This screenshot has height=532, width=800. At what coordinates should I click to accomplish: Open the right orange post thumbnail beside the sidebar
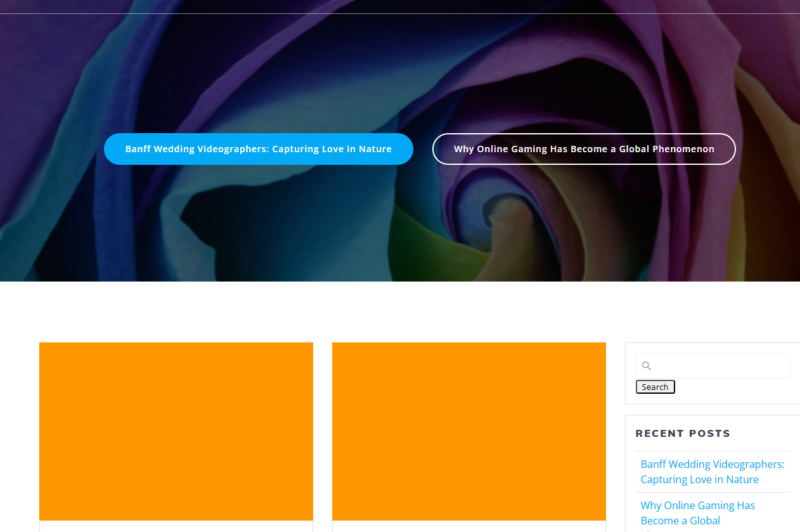(x=469, y=431)
